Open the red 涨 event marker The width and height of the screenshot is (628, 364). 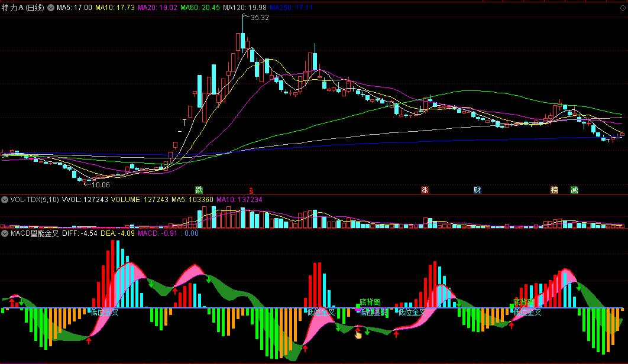(425, 190)
